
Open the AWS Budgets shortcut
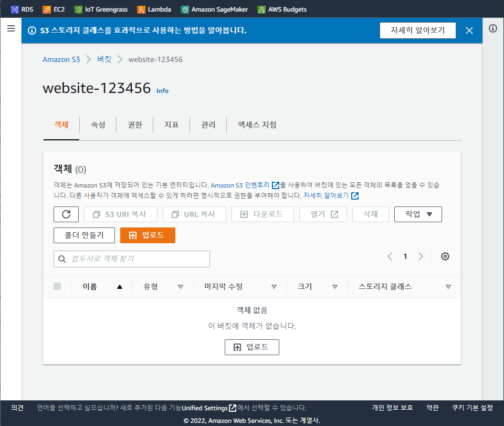click(282, 9)
